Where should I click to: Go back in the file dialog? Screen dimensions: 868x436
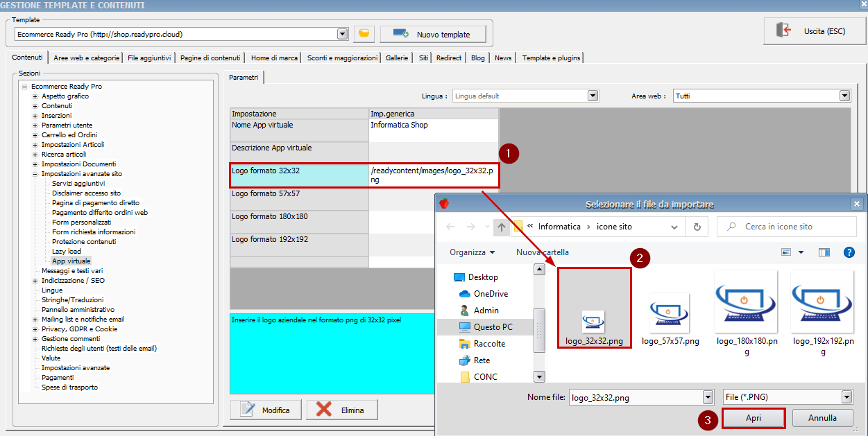pos(451,227)
